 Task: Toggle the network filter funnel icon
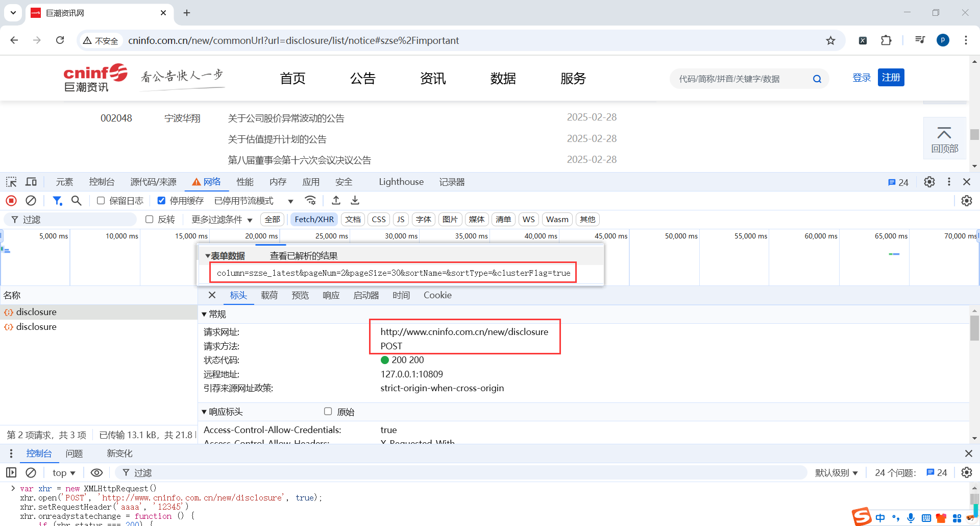(57, 201)
